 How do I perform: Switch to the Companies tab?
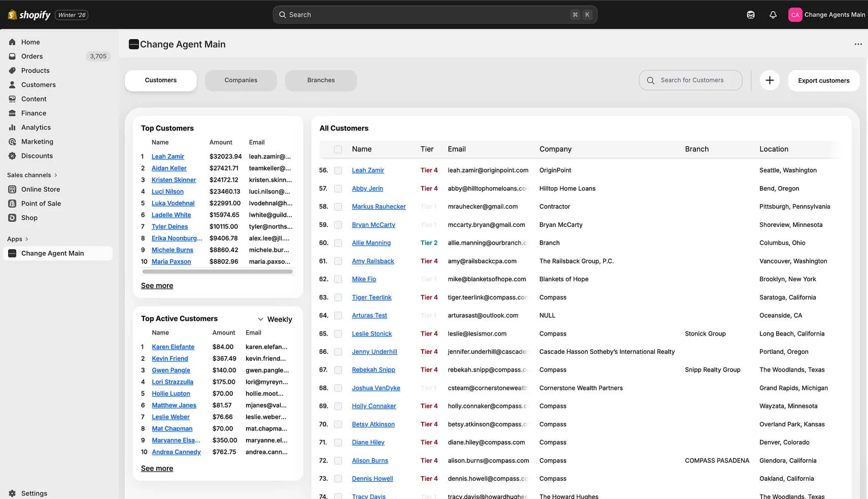click(241, 80)
